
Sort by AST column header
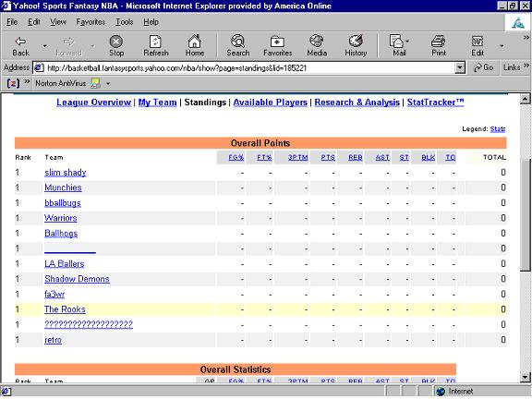382,157
